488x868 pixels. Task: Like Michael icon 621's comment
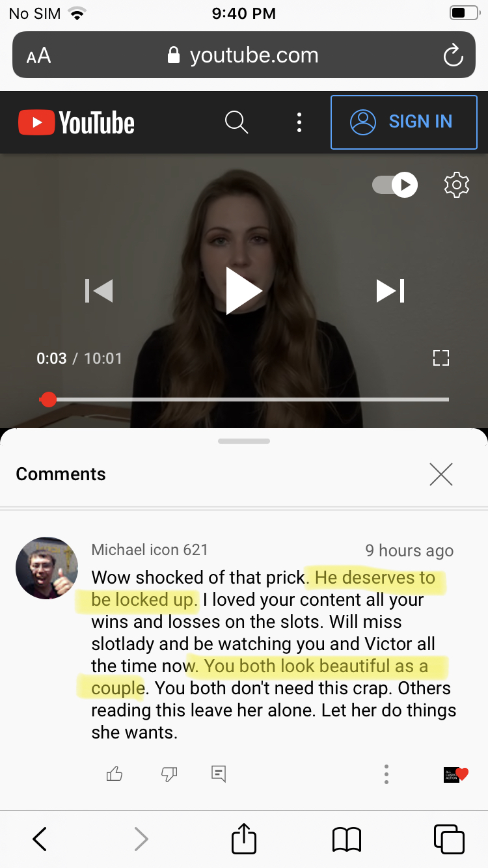pyautogui.click(x=115, y=773)
